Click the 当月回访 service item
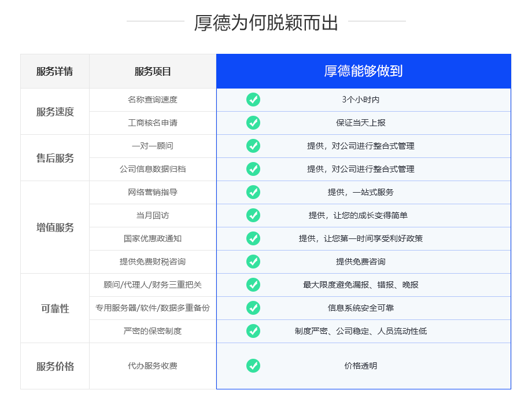The height and width of the screenshot is (401, 532). (x=153, y=215)
